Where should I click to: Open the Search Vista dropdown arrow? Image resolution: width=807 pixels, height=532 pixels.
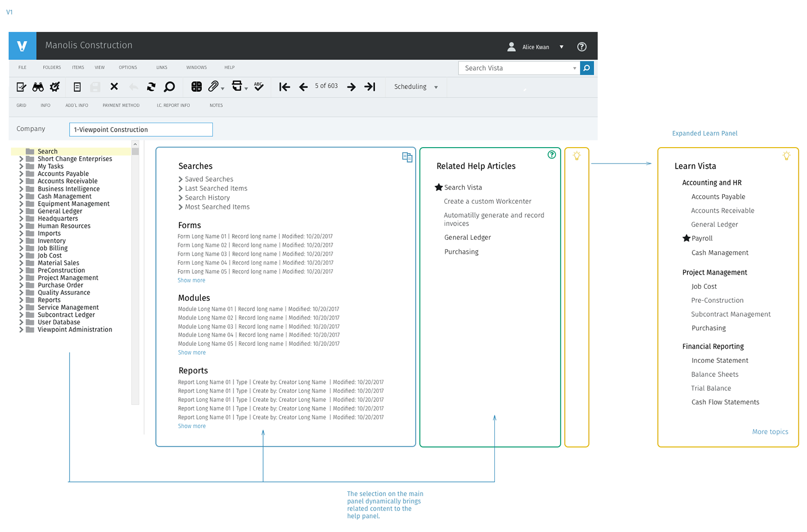(575, 69)
